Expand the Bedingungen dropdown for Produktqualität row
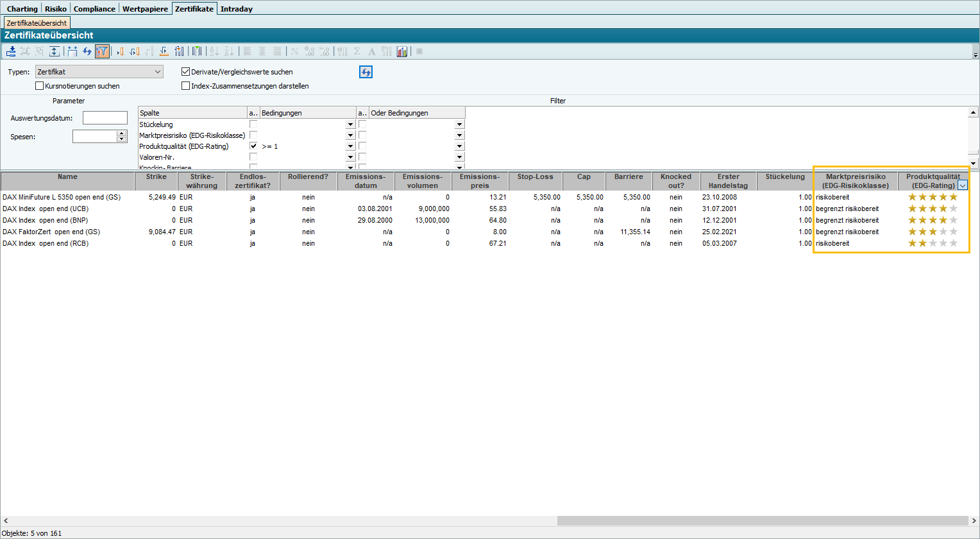The height and width of the screenshot is (539, 980). [350, 147]
